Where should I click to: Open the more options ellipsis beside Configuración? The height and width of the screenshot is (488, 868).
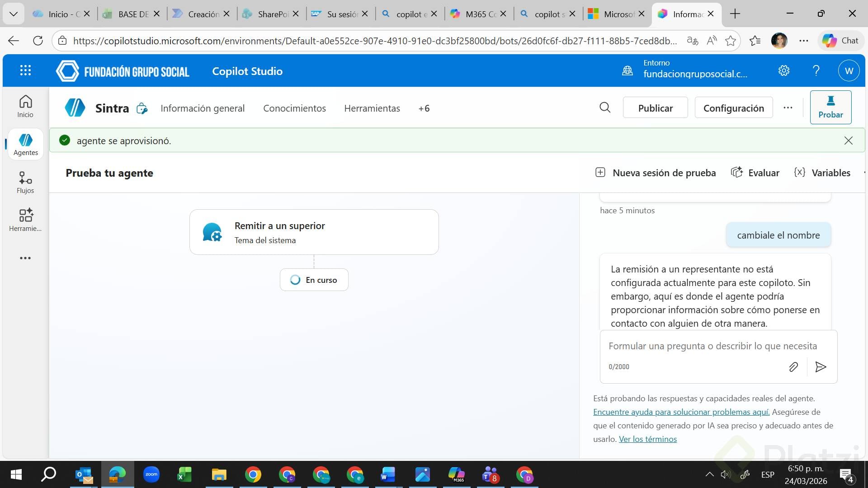[x=788, y=108]
